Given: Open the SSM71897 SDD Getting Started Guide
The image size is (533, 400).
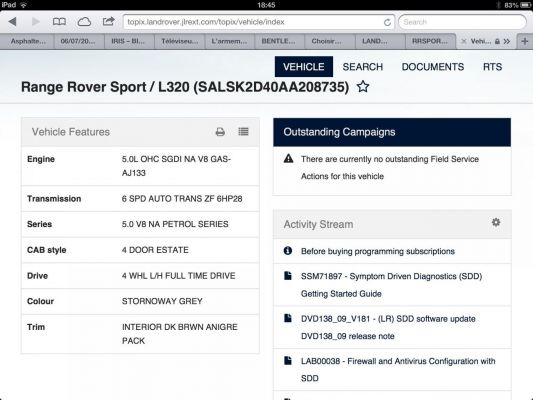Looking at the screenshot, I should coord(391,285).
